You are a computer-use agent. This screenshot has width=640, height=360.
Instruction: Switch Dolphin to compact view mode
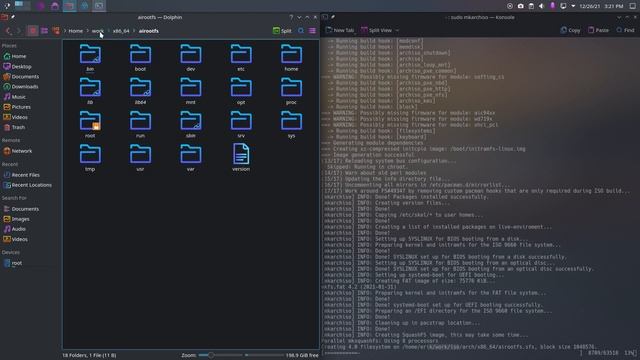click(x=44, y=31)
